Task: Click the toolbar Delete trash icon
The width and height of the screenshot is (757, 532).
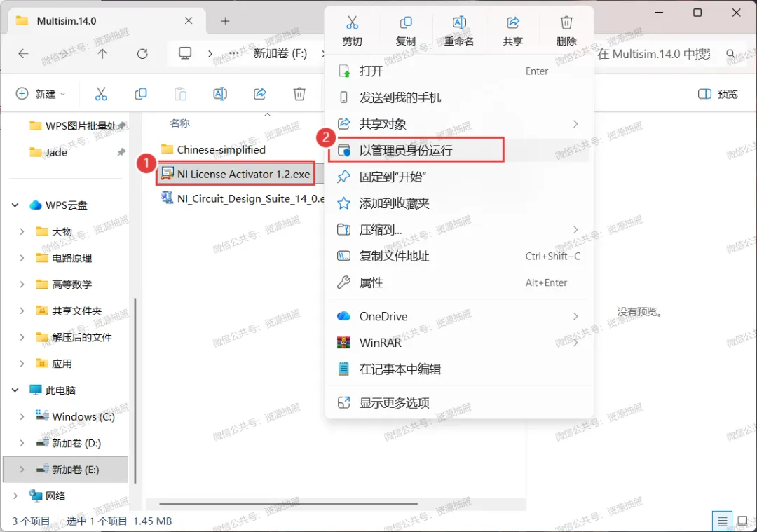Action: click(x=299, y=94)
